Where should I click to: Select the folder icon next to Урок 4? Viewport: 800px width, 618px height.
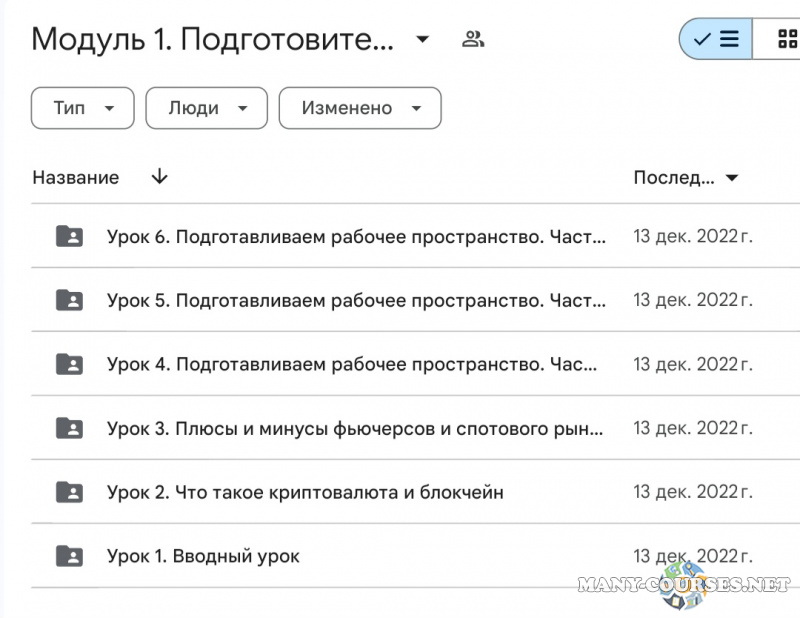(x=68, y=364)
